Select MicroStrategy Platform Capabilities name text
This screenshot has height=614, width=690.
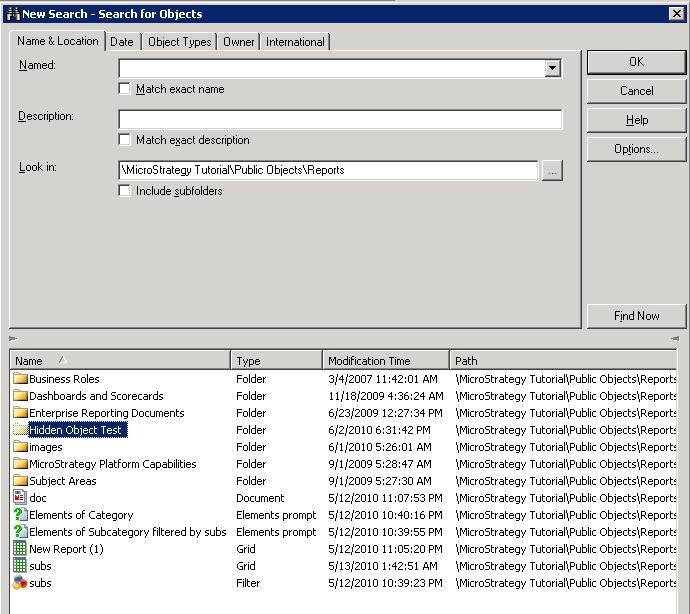click(x=113, y=464)
